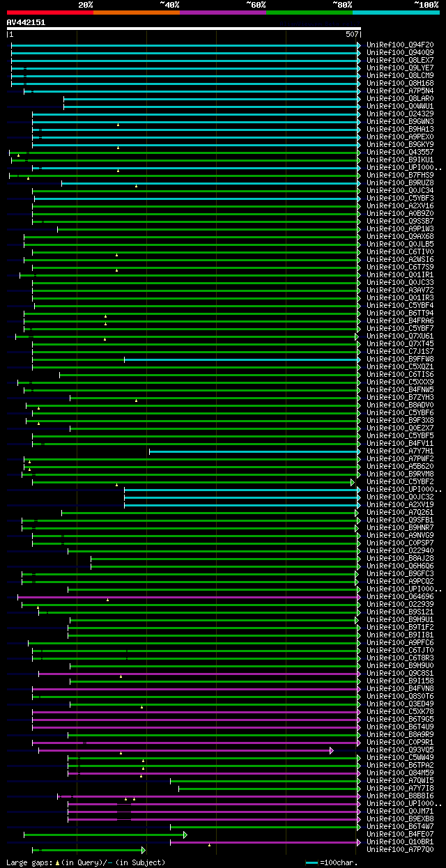Click hit UniRef100_A7P5N4
This screenshot has height=868, width=446.
click(399, 91)
